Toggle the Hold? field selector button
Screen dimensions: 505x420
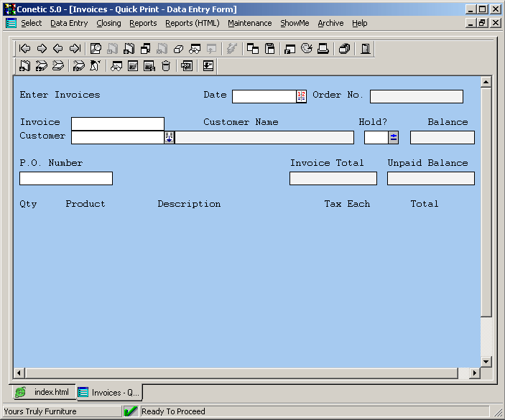point(394,137)
